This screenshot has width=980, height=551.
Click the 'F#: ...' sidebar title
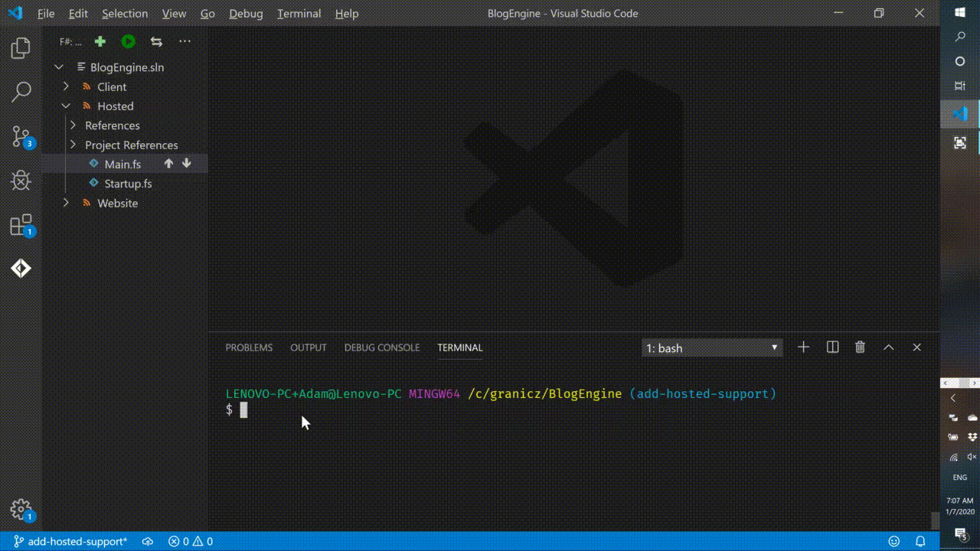(70, 41)
